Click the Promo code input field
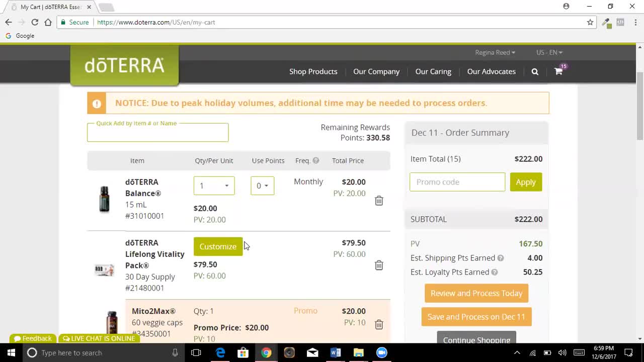The width and height of the screenshot is (644, 362). tap(457, 182)
